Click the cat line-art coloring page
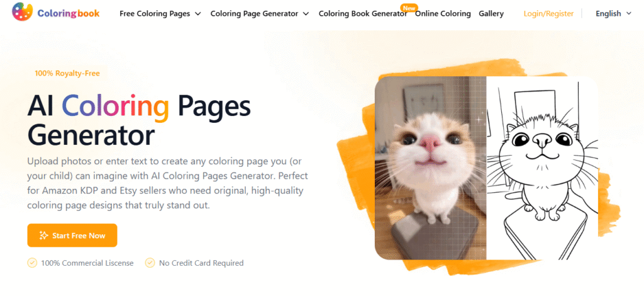Image resolution: width=644 pixels, height=296 pixels. point(542,168)
